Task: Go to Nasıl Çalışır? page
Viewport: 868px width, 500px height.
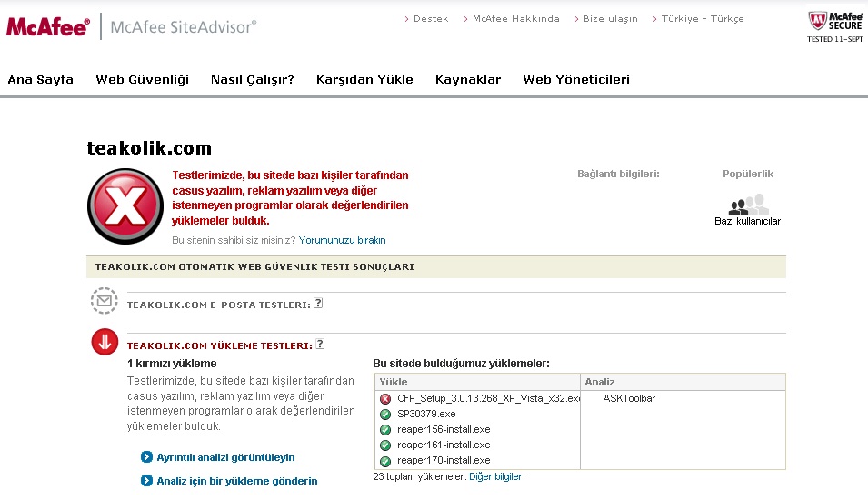Action: click(252, 79)
